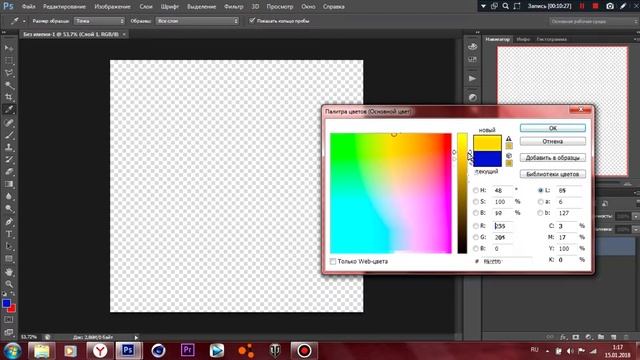Image resolution: width=640 pixels, height=360 pixels.
Task: Open the tool preset picker arrow
Action: [x=24, y=21]
